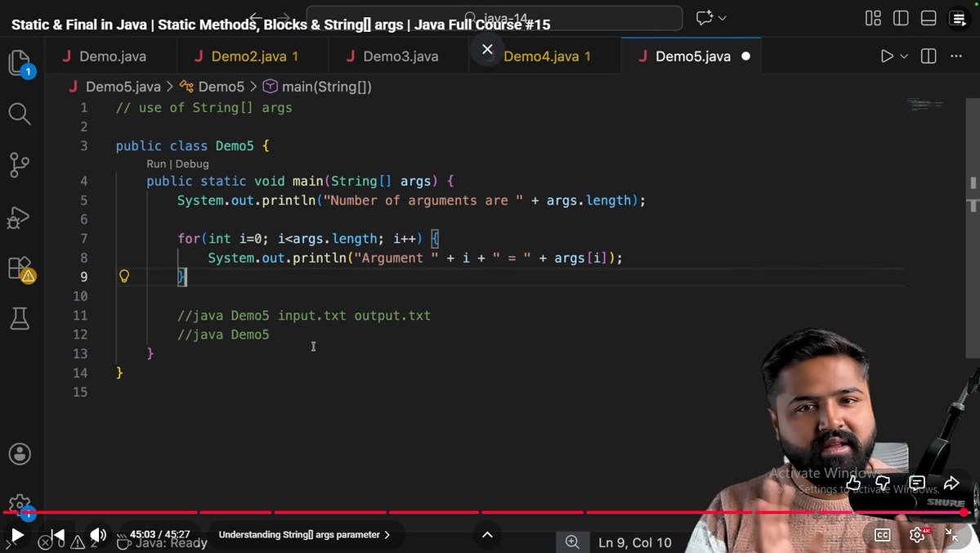Expand the up chevron in the player bar
Screen dimensions: 980x553
tap(487, 535)
